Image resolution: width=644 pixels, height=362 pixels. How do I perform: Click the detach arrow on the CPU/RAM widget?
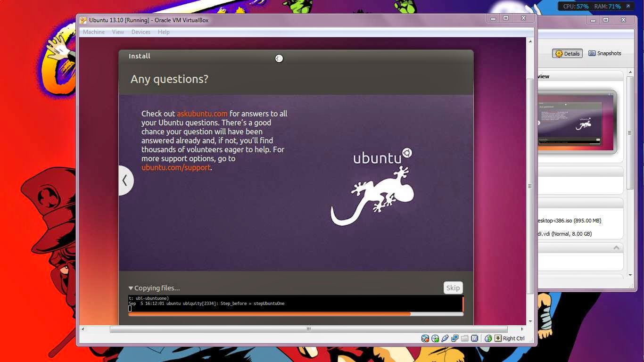coord(628,7)
